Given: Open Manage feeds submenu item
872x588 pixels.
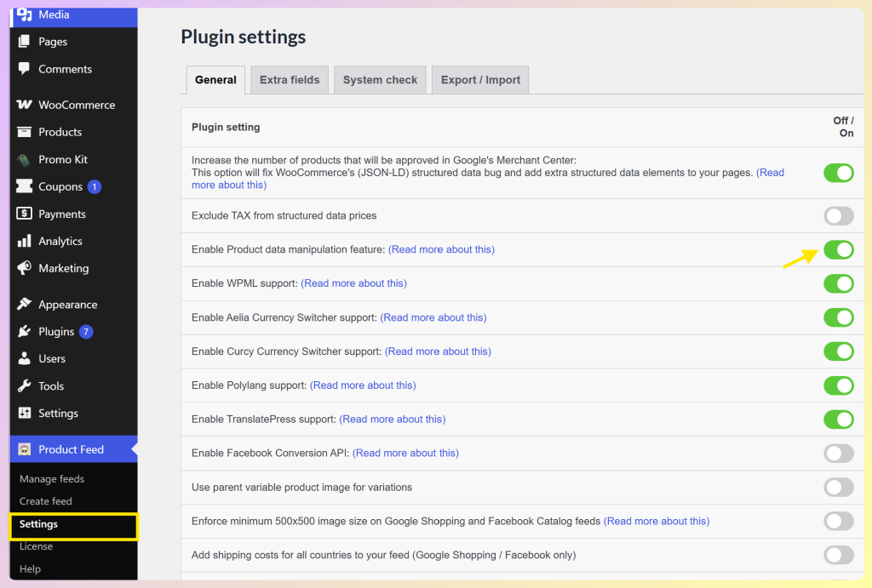Looking at the screenshot, I should tap(52, 478).
